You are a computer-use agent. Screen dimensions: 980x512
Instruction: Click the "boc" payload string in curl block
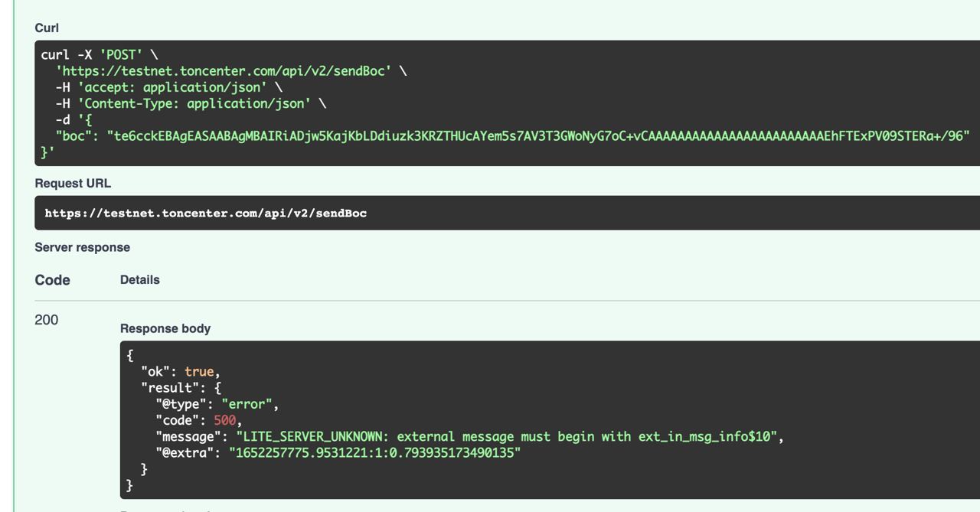(x=538, y=136)
